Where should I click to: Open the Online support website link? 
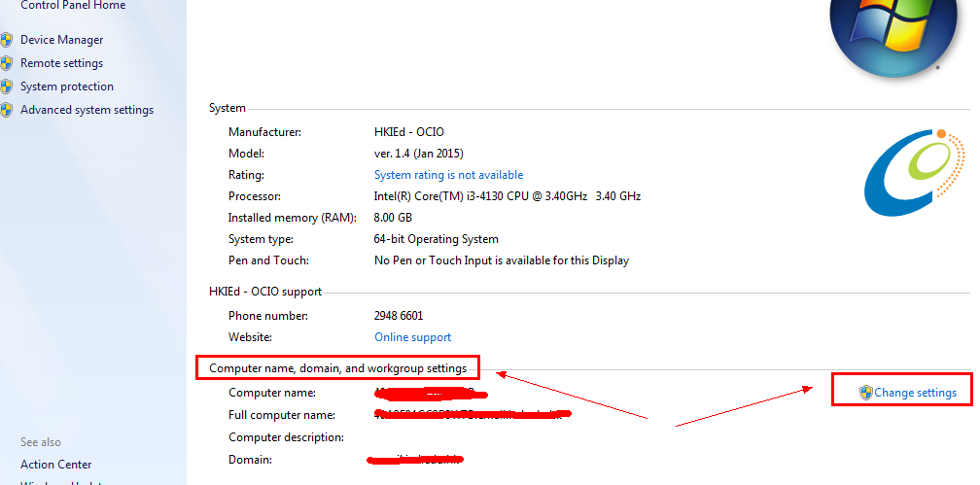click(x=412, y=337)
